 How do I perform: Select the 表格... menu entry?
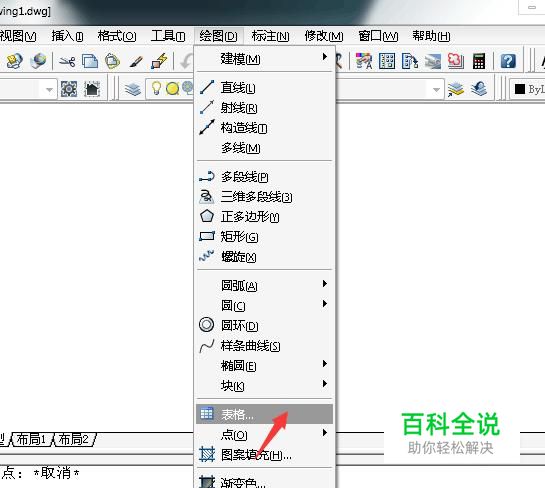point(265,414)
